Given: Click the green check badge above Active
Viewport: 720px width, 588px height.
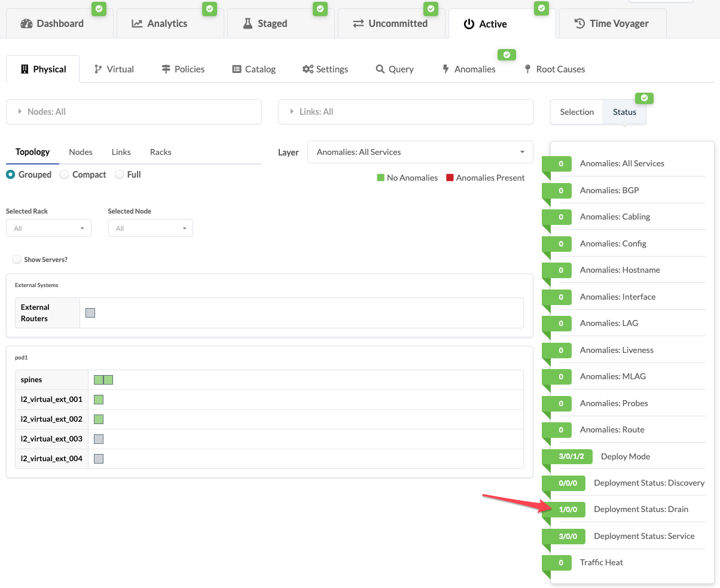Looking at the screenshot, I should 541,8.
